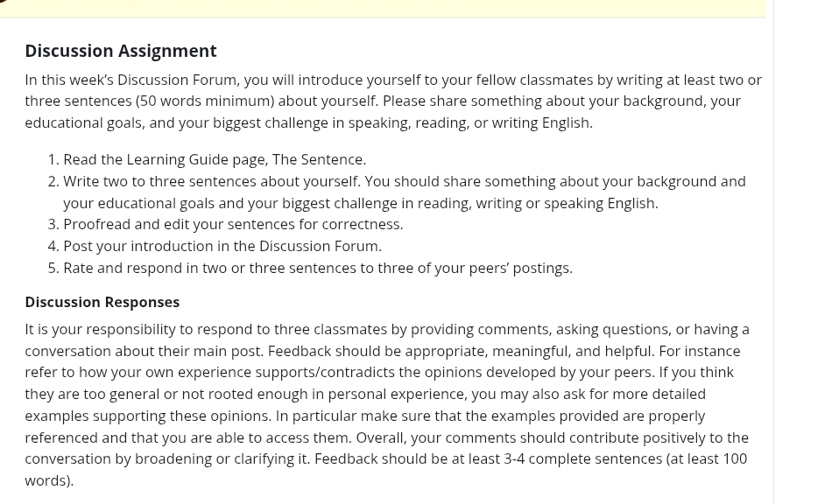Click step 2 'Write two to three sentences'
This screenshot has height=504, width=832.
210,181
